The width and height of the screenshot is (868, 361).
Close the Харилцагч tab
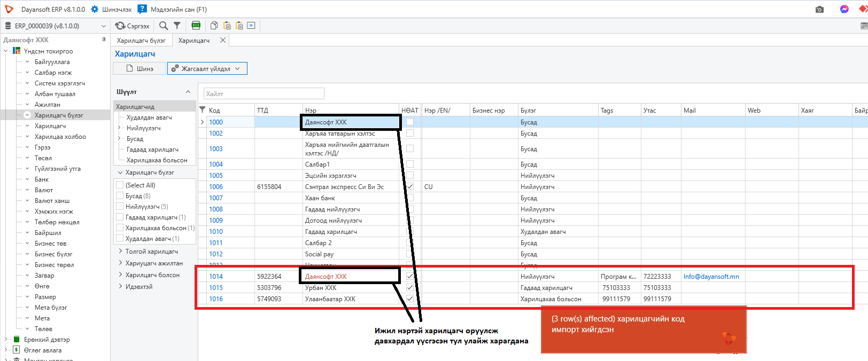223,40
